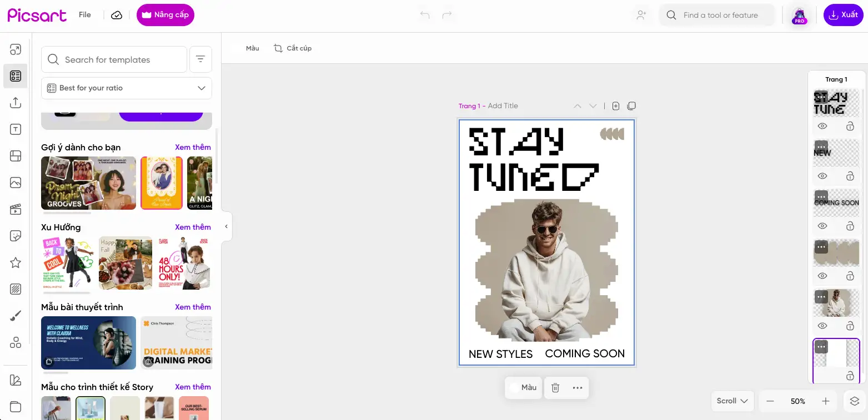Select the Cắt cúp crop option
Screen dimensions: 868x420
[293, 48]
